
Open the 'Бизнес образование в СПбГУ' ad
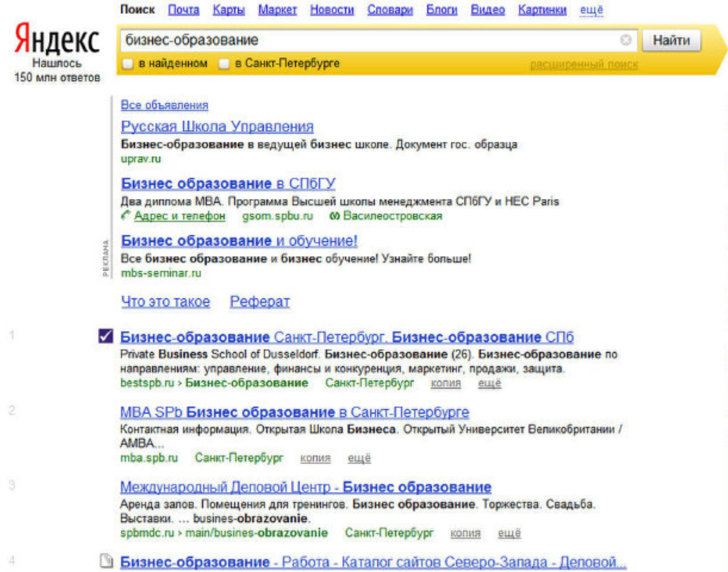[x=228, y=183]
